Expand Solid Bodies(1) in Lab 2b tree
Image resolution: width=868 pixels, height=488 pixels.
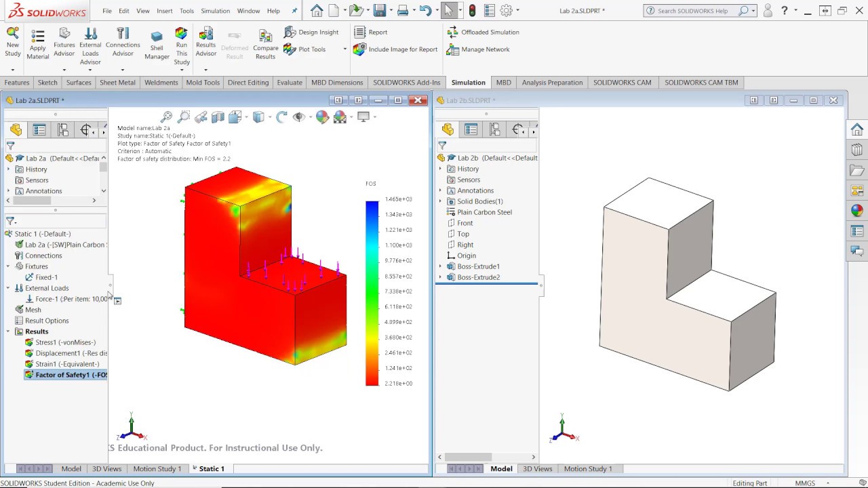(x=440, y=201)
